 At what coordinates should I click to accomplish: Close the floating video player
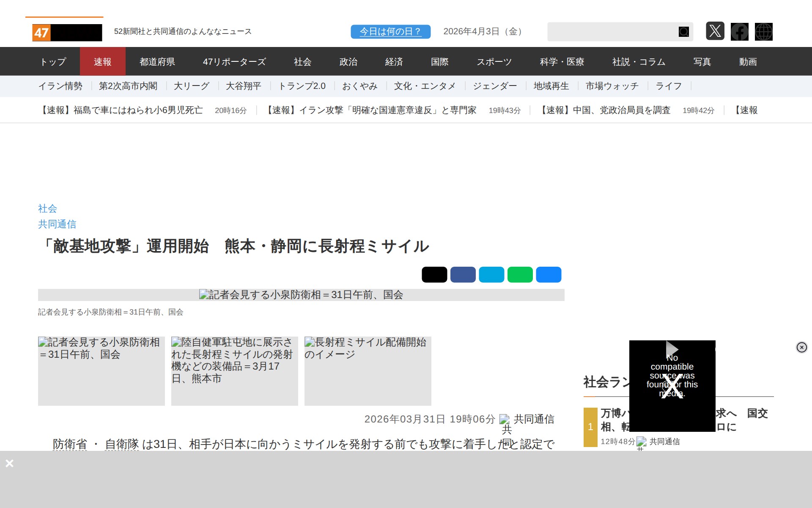tap(801, 347)
